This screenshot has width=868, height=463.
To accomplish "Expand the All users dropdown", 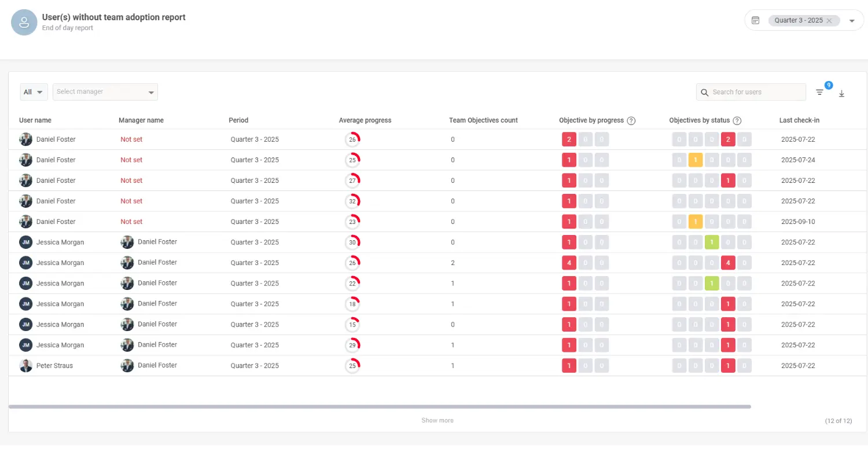I will [x=33, y=91].
